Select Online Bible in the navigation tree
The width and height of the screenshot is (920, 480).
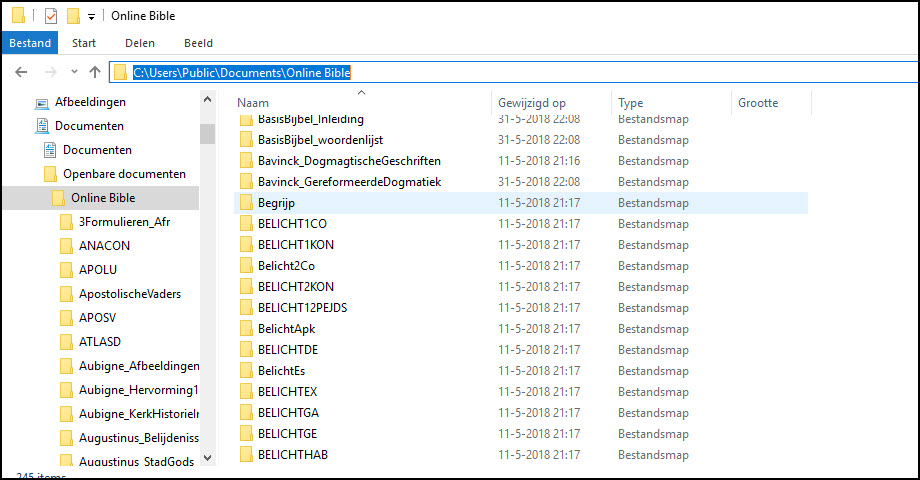click(x=103, y=198)
